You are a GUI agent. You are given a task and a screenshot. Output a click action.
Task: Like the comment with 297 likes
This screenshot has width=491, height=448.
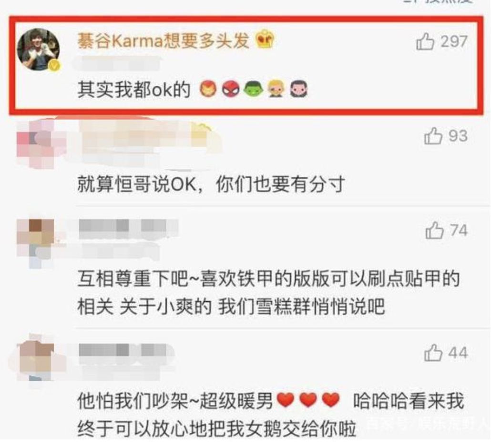425,41
